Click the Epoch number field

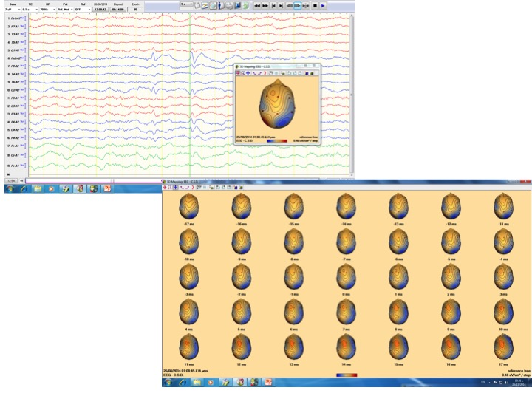click(135, 9)
